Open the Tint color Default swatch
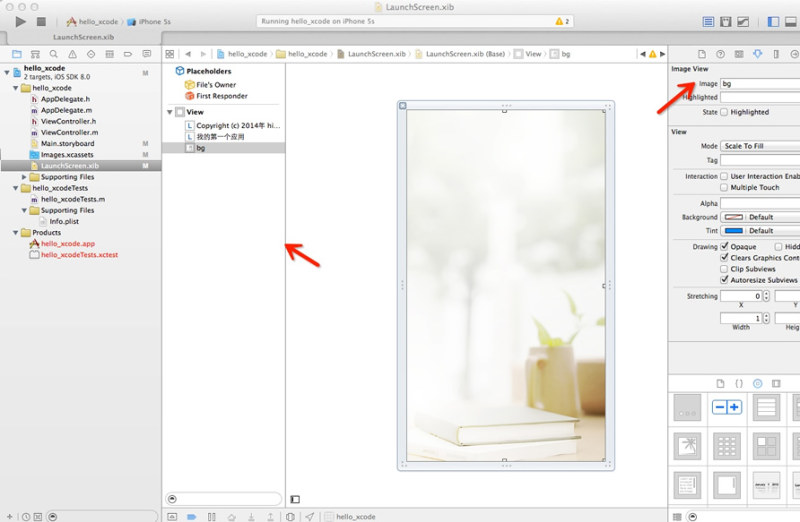This screenshot has width=800, height=522. 733,231
